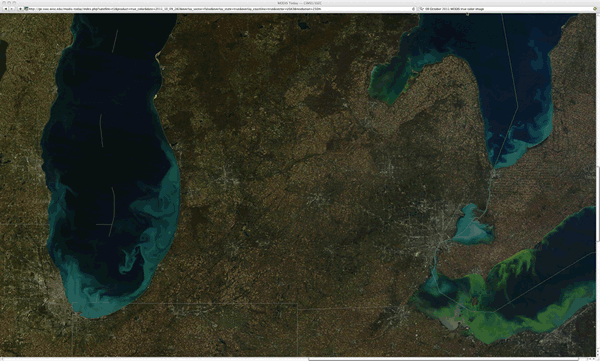Click the add bookmark button beside the navigation arrows
This screenshot has height=361, width=600.
pos(20,9)
